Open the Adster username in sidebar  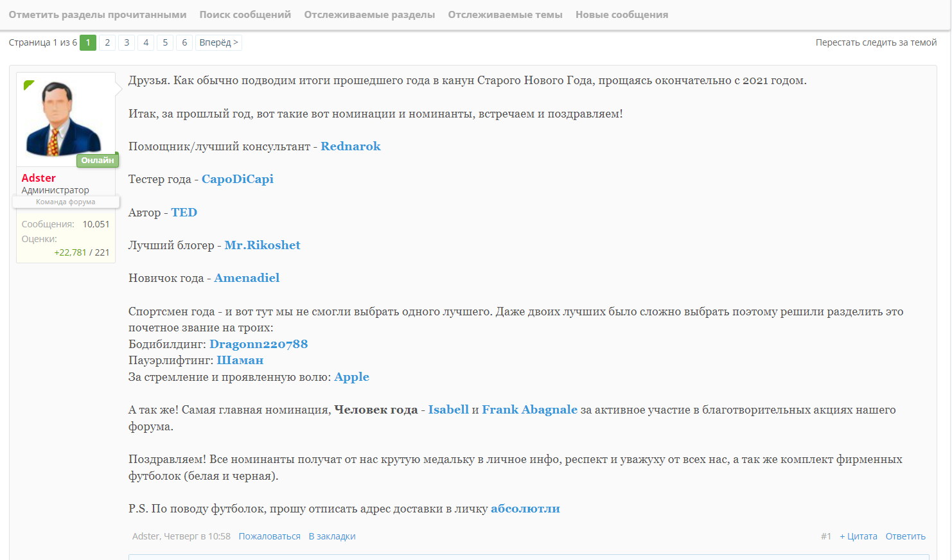click(39, 178)
